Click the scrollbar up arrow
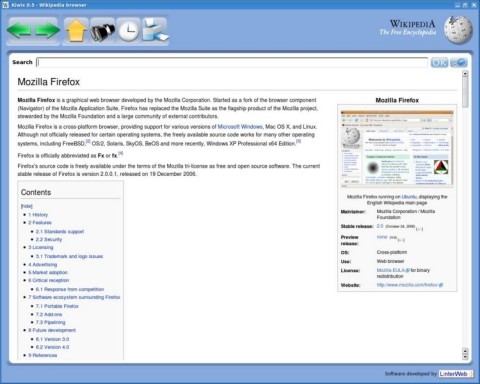This screenshot has width=480, height=384. click(x=465, y=74)
